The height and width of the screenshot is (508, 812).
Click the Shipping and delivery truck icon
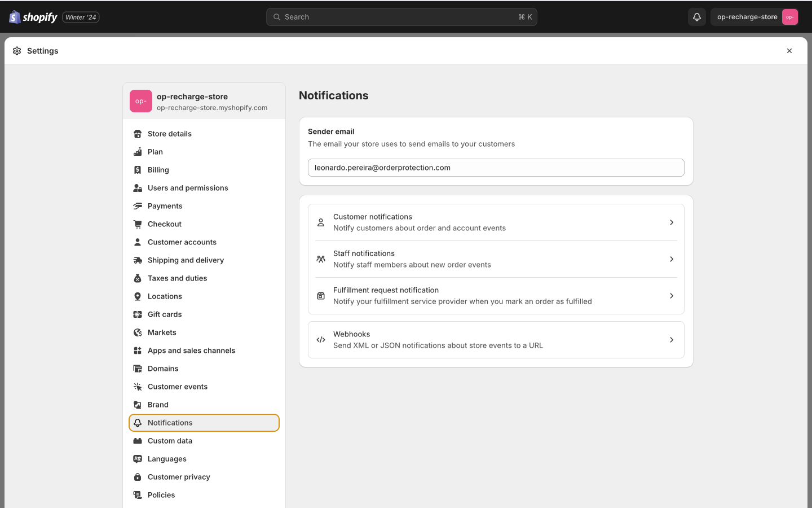(138, 260)
